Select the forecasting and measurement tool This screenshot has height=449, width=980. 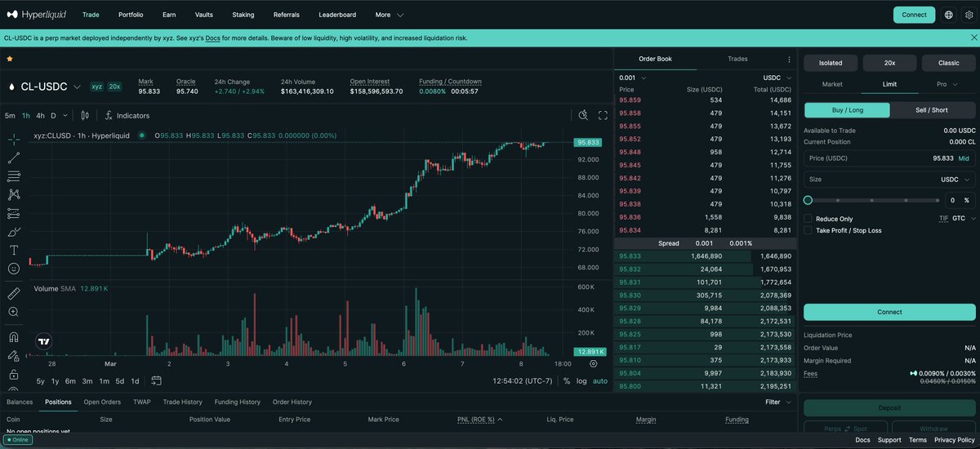14,213
